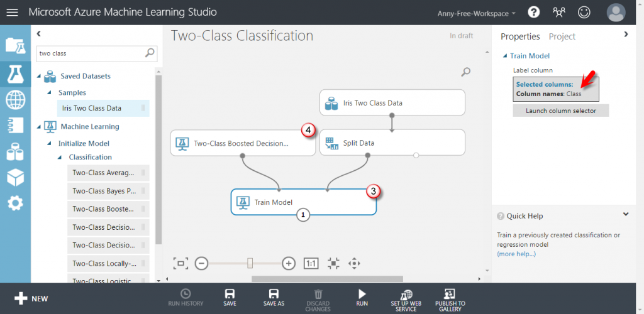Collapse the Classification tree node
This screenshot has width=644, height=314.
pyautogui.click(x=60, y=157)
